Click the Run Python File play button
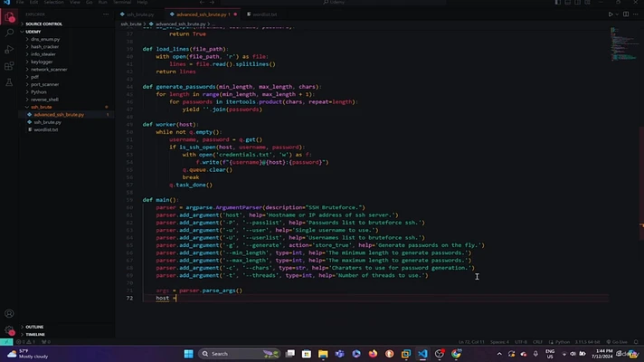Viewport: 644px width, 362px height. click(611, 14)
